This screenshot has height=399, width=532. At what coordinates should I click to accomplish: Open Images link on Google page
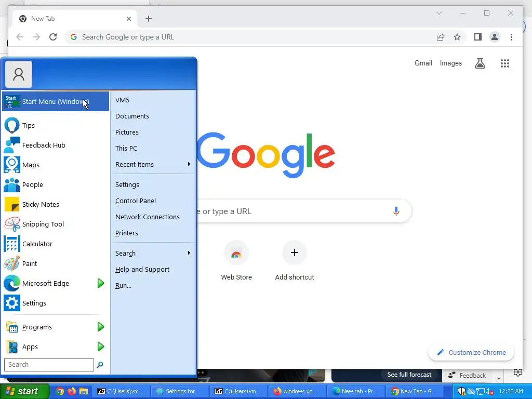(x=450, y=63)
